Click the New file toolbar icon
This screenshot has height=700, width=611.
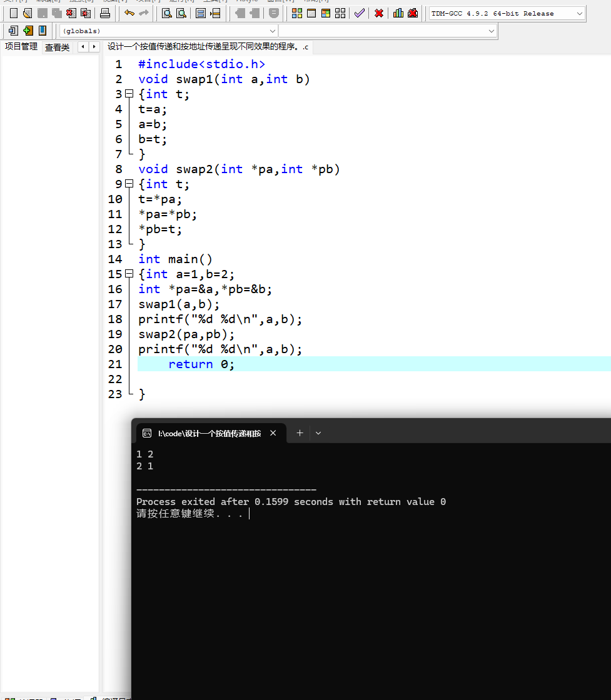coord(13,13)
